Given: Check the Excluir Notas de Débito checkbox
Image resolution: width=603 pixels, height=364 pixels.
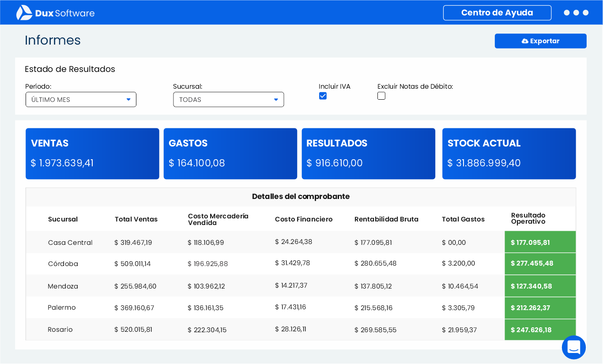Looking at the screenshot, I should (x=381, y=96).
